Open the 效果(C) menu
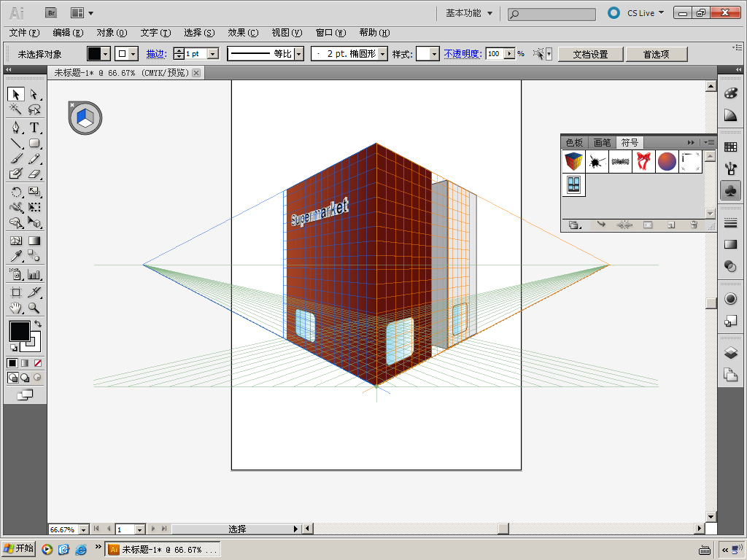Image resolution: width=747 pixels, height=560 pixels. click(243, 33)
